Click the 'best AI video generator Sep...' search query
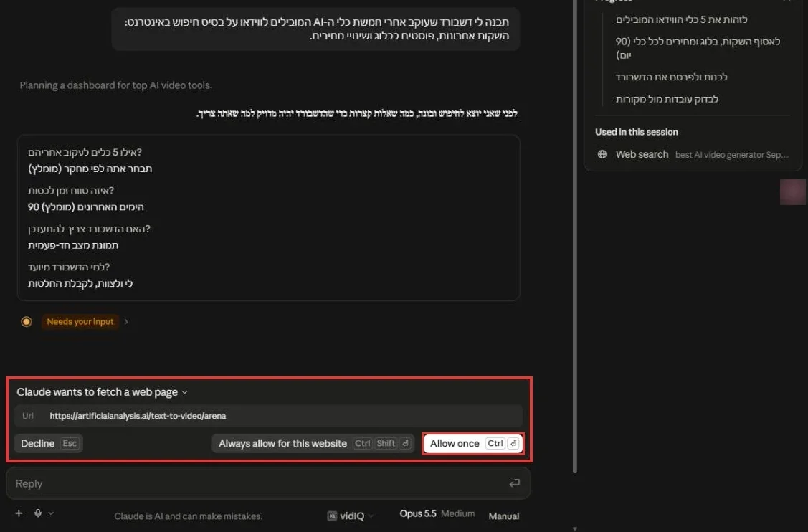The height and width of the screenshot is (532, 808). point(732,155)
